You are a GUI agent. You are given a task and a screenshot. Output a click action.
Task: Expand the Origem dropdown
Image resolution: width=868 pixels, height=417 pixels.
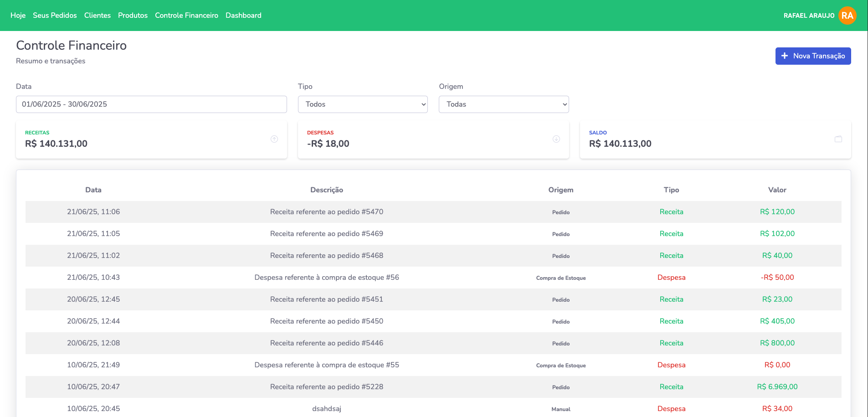click(503, 104)
